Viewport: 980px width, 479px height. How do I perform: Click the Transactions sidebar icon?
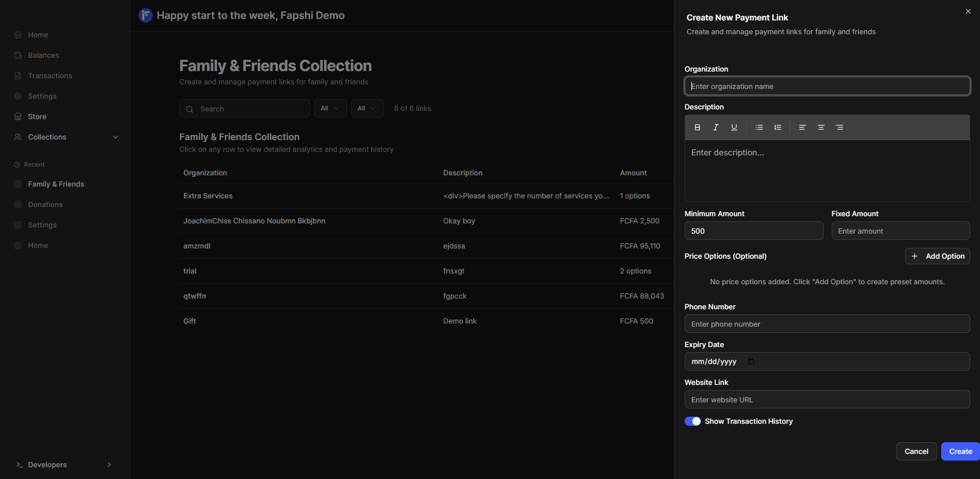pos(18,76)
